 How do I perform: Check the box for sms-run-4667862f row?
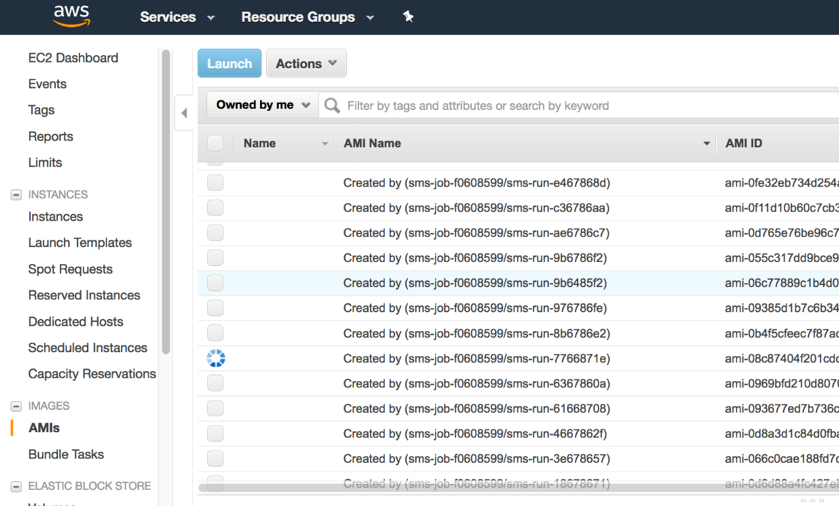(215, 434)
